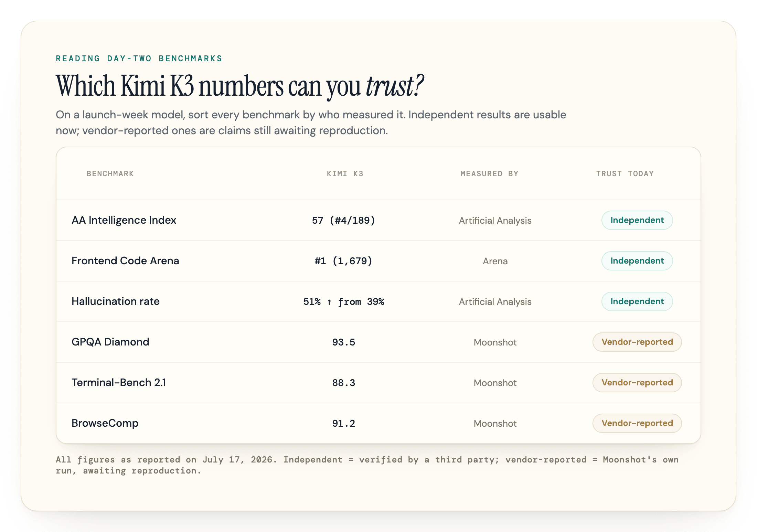This screenshot has width=757, height=532.
Task: Click the '93.5' score cell
Action: click(x=343, y=342)
